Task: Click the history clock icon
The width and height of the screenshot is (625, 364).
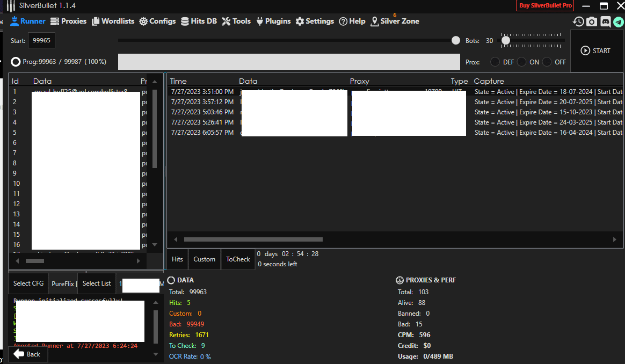Action: tap(578, 21)
